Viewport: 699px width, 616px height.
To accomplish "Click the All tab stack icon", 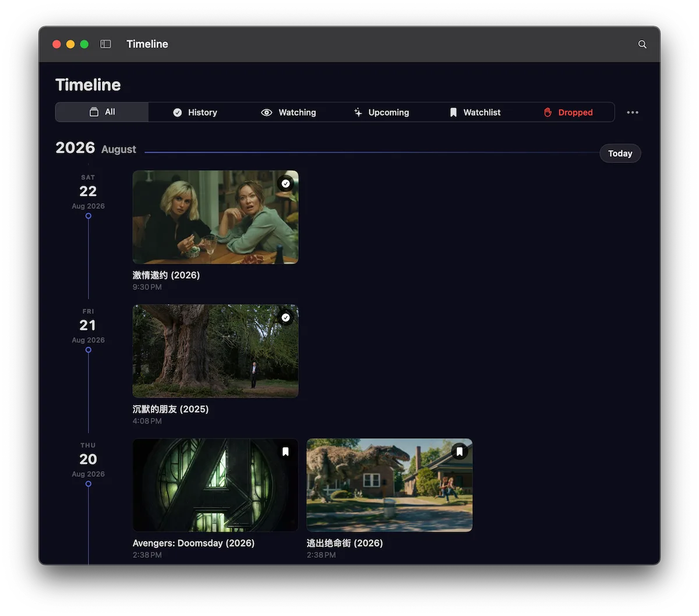I will (x=94, y=112).
